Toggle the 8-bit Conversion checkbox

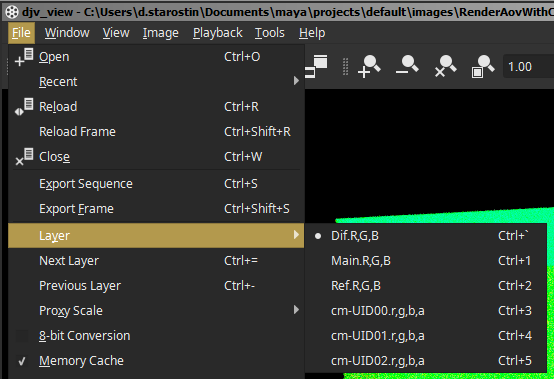point(22,336)
